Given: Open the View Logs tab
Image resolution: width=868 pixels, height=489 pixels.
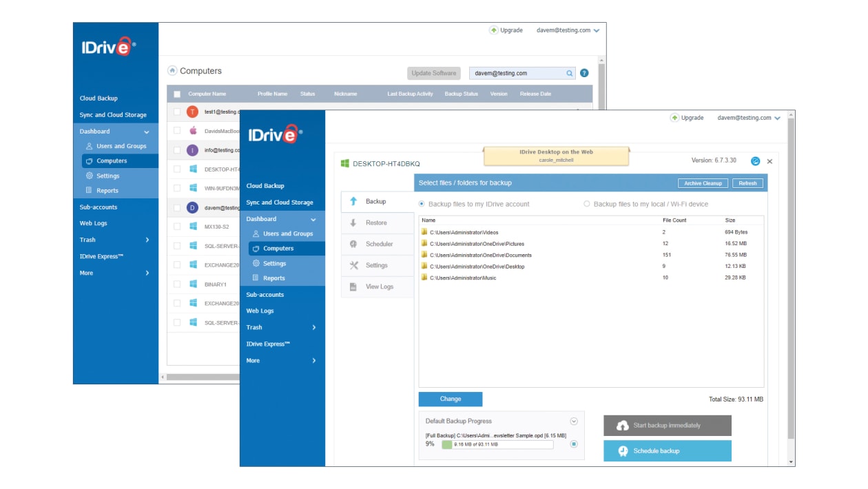Looking at the screenshot, I should [x=378, y=287].
